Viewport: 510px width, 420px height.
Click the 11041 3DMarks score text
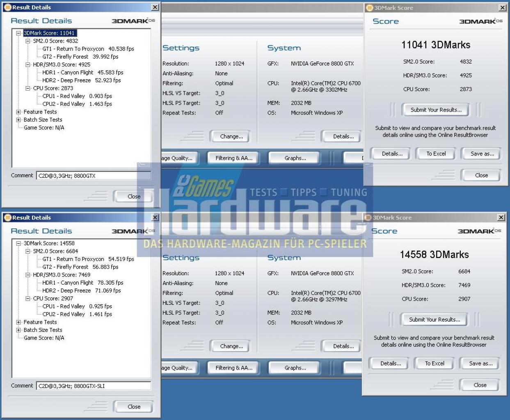pyautogui.click(x=436, y=45)
